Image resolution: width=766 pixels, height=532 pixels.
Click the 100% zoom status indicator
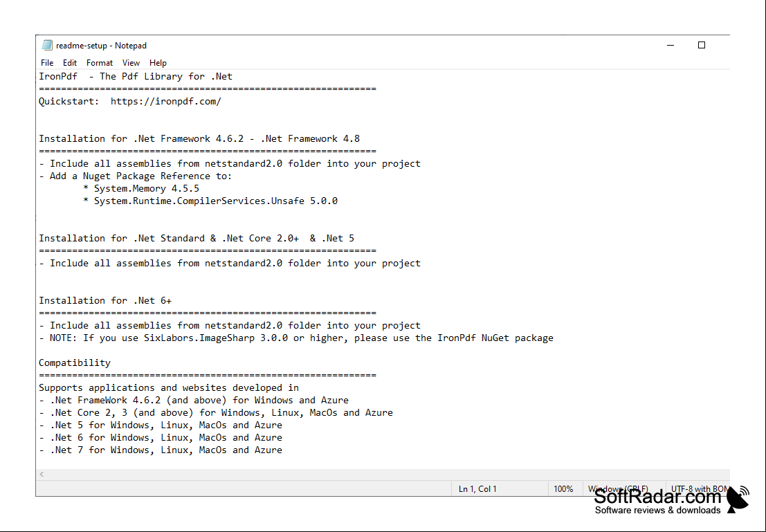[x=563, y=488]
